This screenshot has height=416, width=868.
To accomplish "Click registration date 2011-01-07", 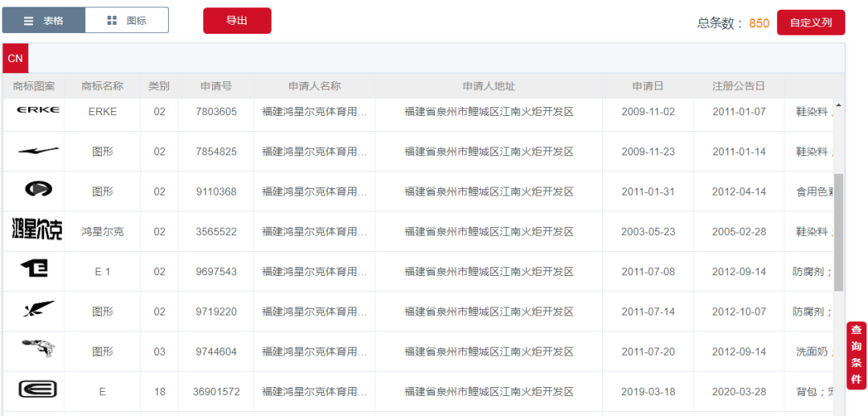I will click(739, 111).
